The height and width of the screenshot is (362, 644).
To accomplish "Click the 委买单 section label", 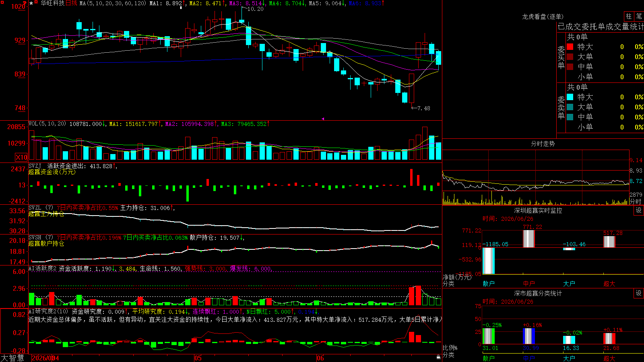I will [x=561, y=57].
